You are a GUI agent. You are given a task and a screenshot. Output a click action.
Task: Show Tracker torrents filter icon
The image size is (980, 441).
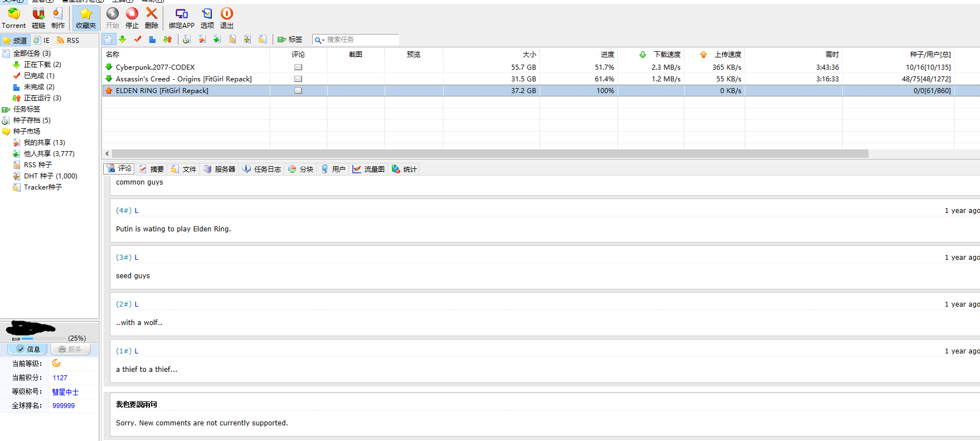262,39
